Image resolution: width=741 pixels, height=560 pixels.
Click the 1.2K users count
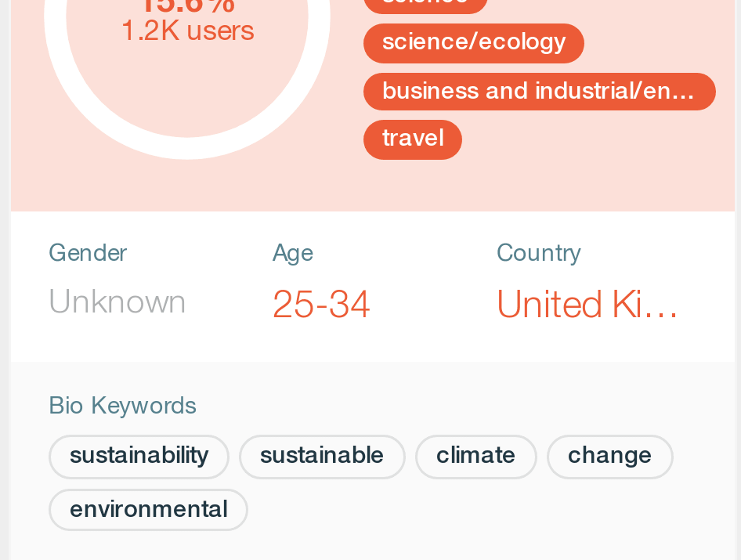click(187, 31)
